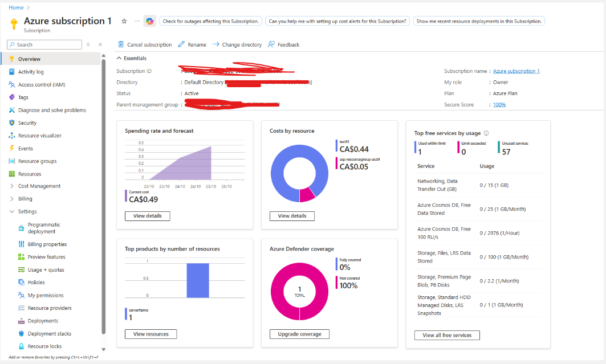Click into the sidebar Search field
Screen dimensions: 606x364
tap(44, 45)
